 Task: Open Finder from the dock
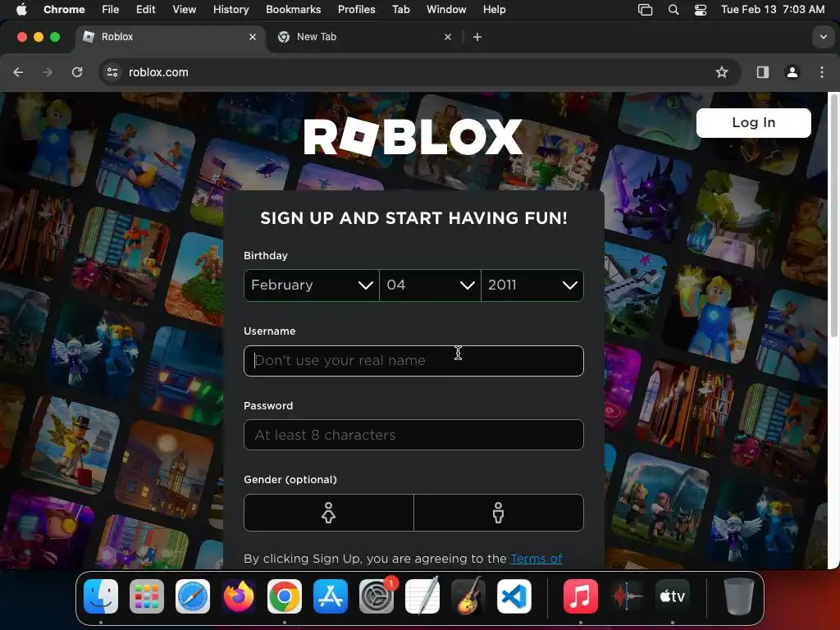click(101, 596)
